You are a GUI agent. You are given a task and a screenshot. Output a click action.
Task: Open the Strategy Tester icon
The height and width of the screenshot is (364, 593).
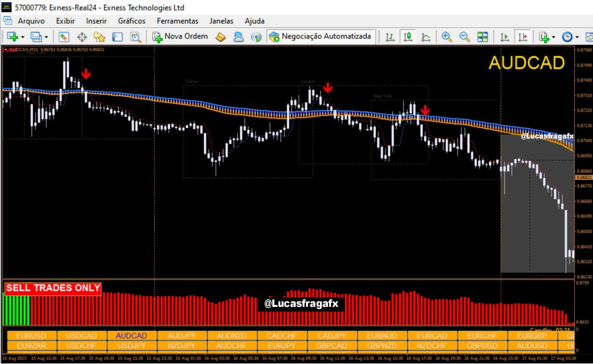pyautogui.click(x=135, y=37)
